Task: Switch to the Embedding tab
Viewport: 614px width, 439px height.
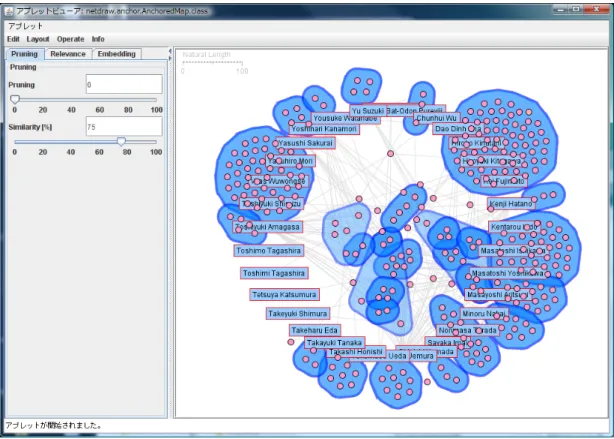Action: click(x=116, y=54)
